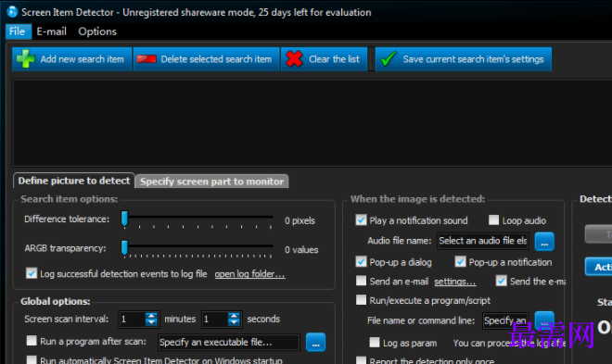Toggle Pop-up a notification checkbox

coord(461,261)
